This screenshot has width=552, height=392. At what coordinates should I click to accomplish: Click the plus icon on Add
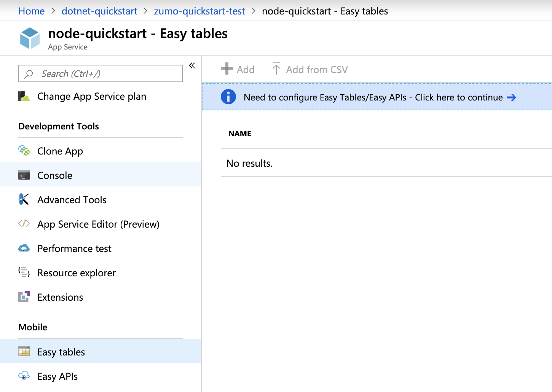pos(227,69)
